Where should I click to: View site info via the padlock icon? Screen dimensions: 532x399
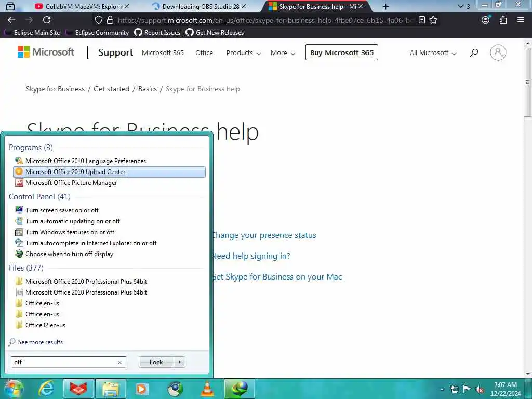110,20
